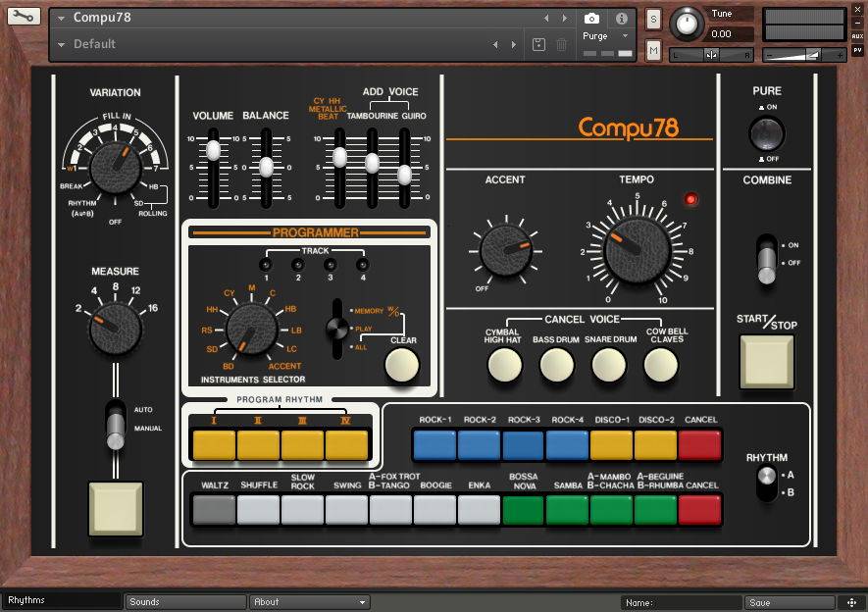Open the wrench instrument options icon
Viewport: 868px width, 612px height.
coord(24,17)
